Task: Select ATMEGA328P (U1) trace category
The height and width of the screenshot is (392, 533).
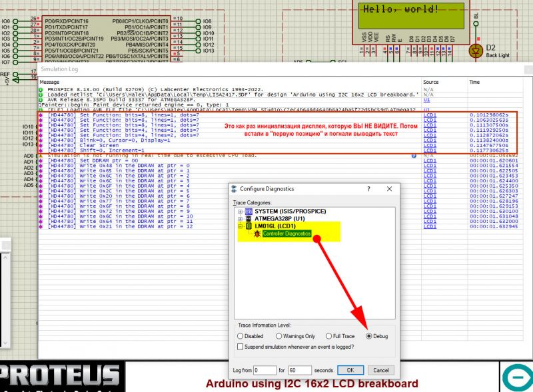Action: pos(280,219)
